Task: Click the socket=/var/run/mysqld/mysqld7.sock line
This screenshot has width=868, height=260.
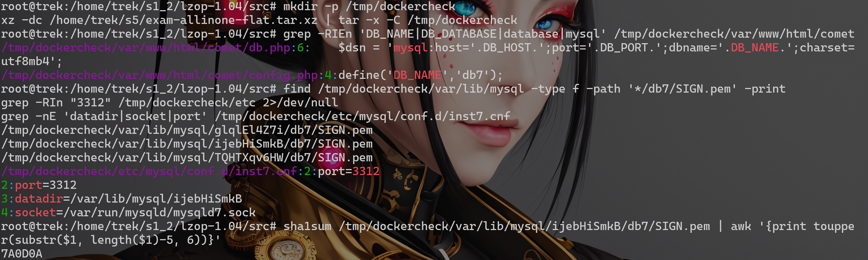Action: tap(135, 212)
